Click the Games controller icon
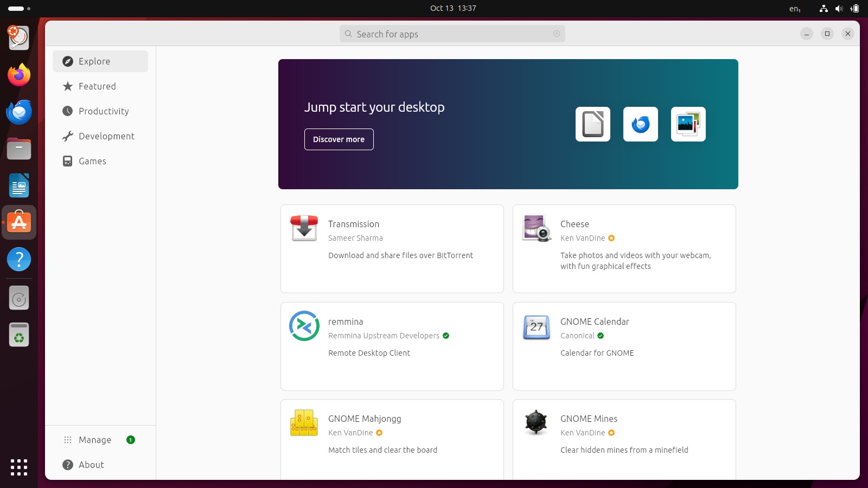Viewport: 868px width, 488px height. tap(68, 161)
